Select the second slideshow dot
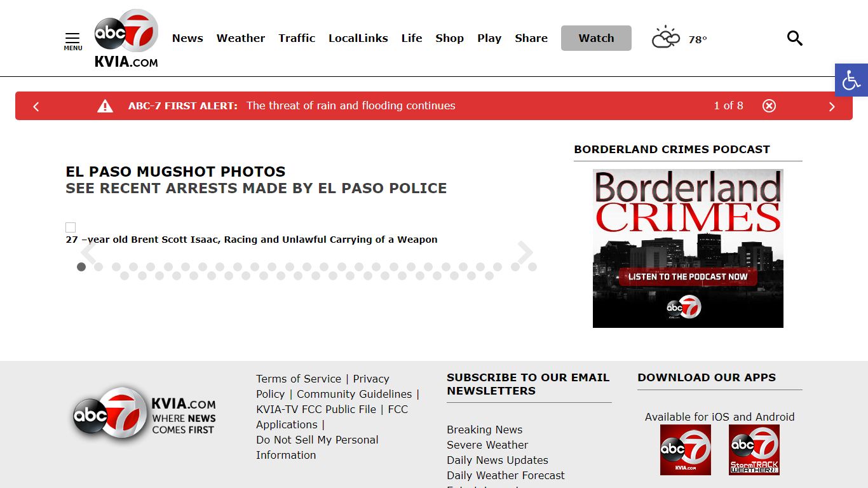The width and height of the screenshot is (868, 488). 98,267
